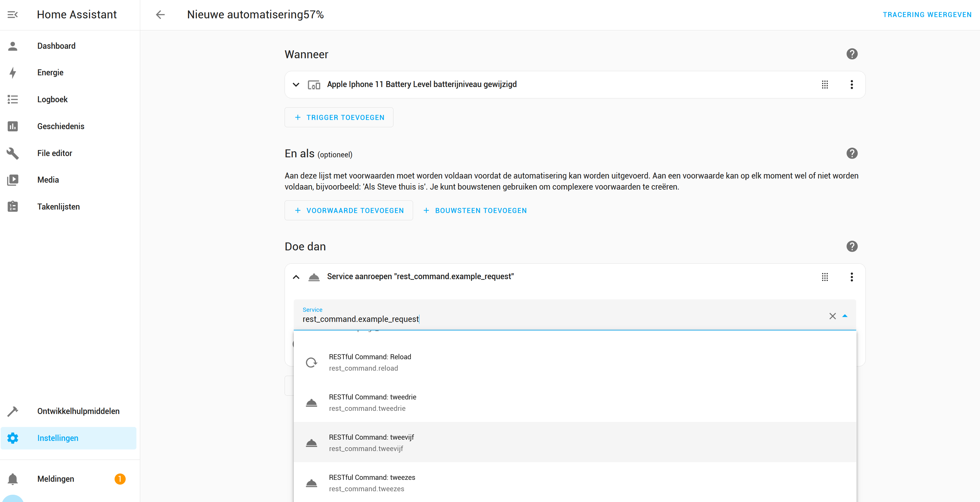This screenshot has height=502, width=980.
Task: Click the drag handle of the trigger row
Action: click(x=825, y=85)
